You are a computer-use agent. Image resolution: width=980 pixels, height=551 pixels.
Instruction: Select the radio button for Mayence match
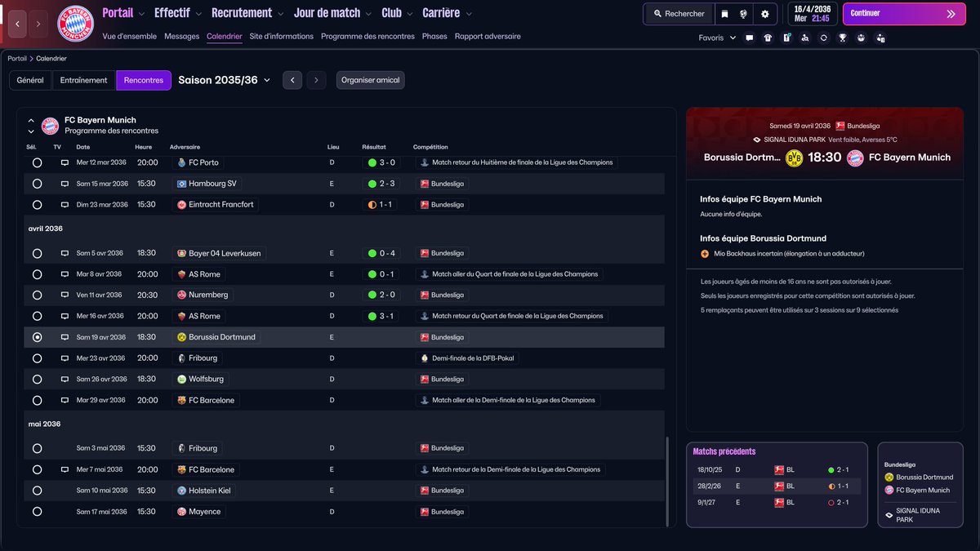pyautogui.click(x=37, y=512)
